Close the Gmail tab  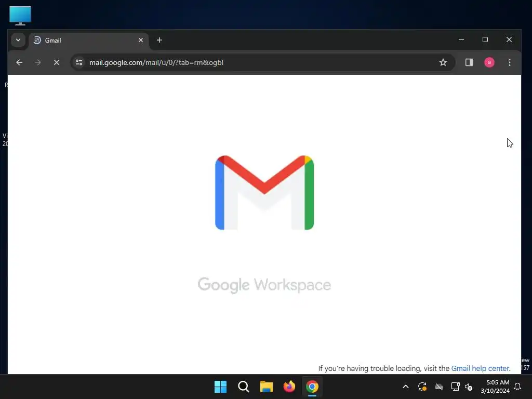(x=141, y=40)
